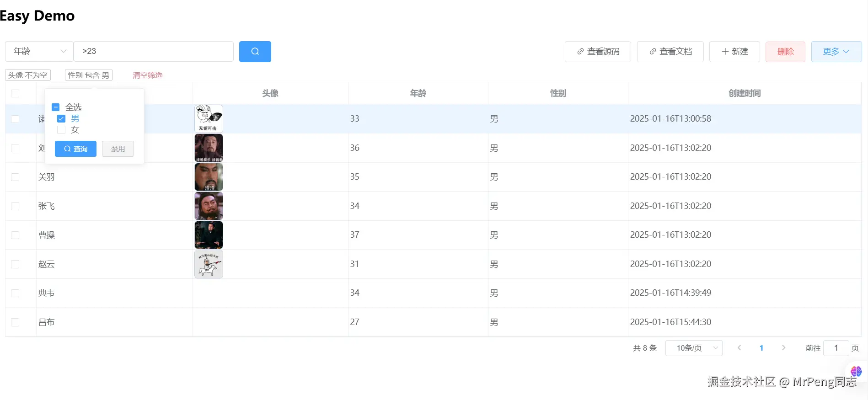
Task: Select the checkbox for the row aged 33
Action: click(x=15, y=119)
